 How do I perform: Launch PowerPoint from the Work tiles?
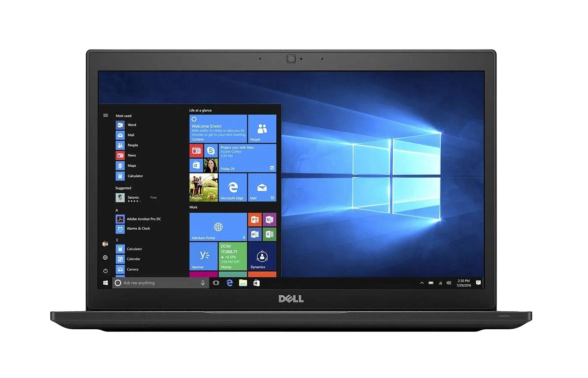(x=255, y=219)
